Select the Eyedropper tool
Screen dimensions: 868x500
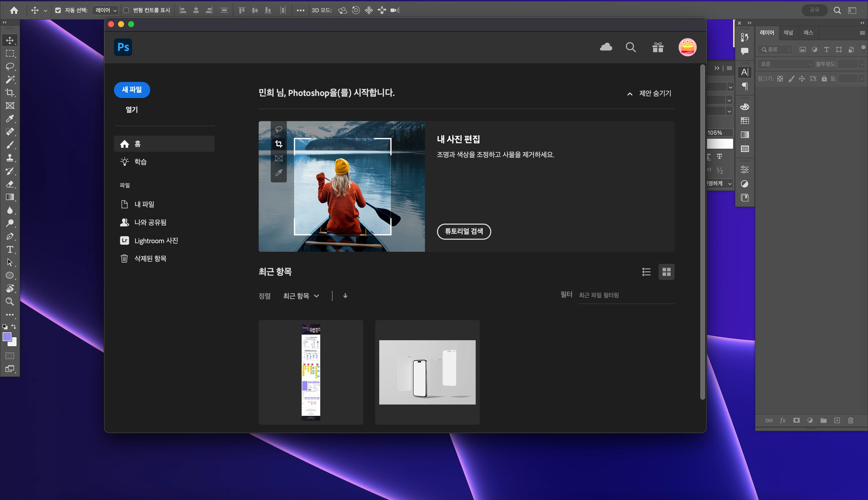coord(10,119)
